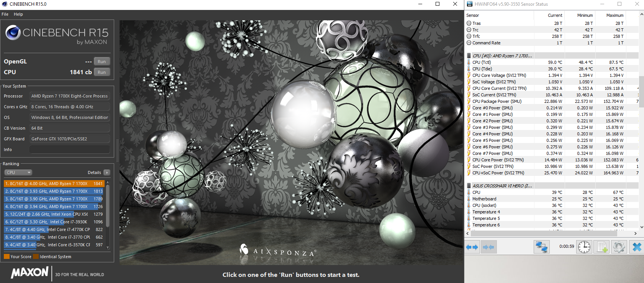The width and height of the screenshot is (644, 283).
Task: Click the thermometer icon beside CPU (Tdie)
Action: pyautogui.click(x=469, y=69)
